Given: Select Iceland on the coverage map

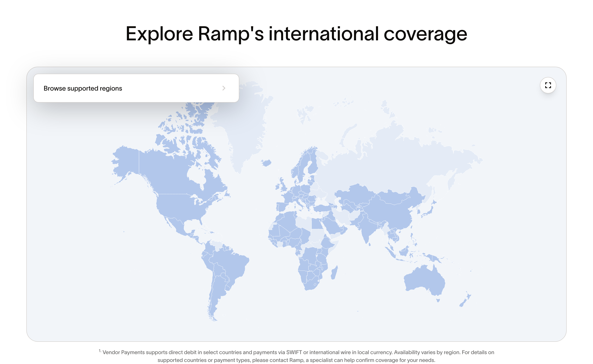Looking at the screenshot, I should 266,163.
